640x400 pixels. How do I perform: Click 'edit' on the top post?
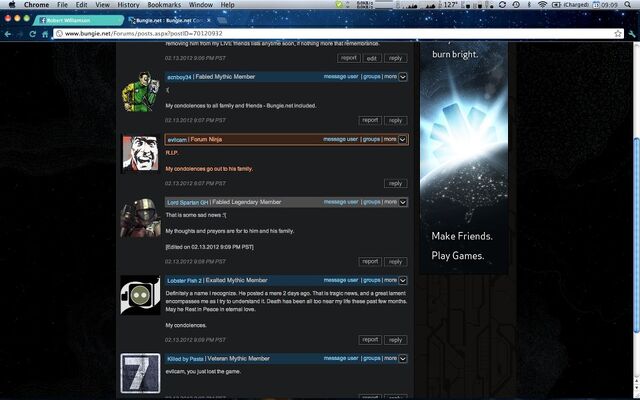pos(371,58)
